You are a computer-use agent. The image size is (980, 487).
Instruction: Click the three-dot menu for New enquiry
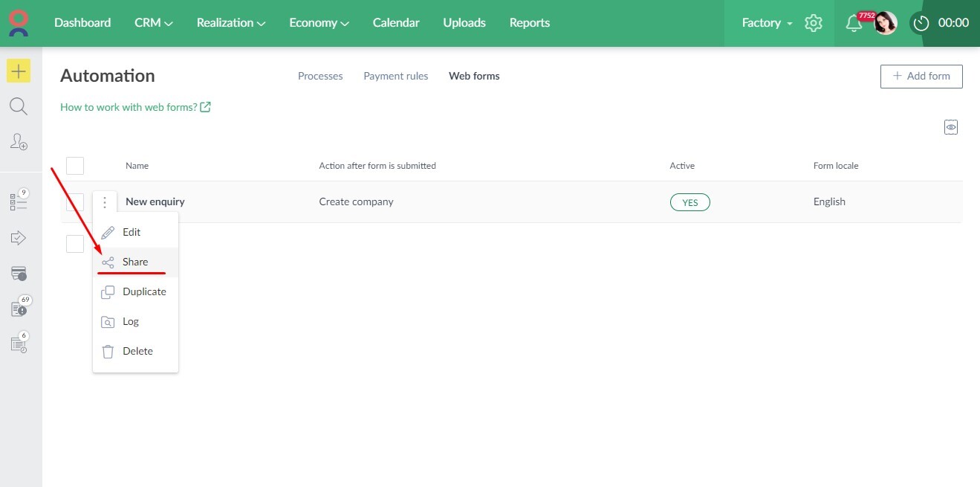105,202
